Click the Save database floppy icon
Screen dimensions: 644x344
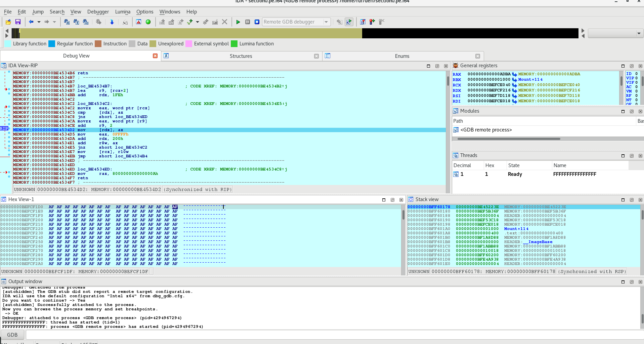pos(18,22)
